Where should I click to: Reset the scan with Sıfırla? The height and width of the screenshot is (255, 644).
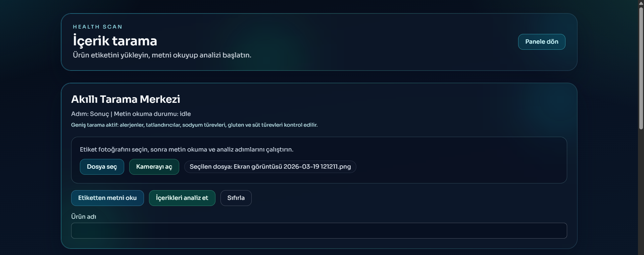coord(236,198)
